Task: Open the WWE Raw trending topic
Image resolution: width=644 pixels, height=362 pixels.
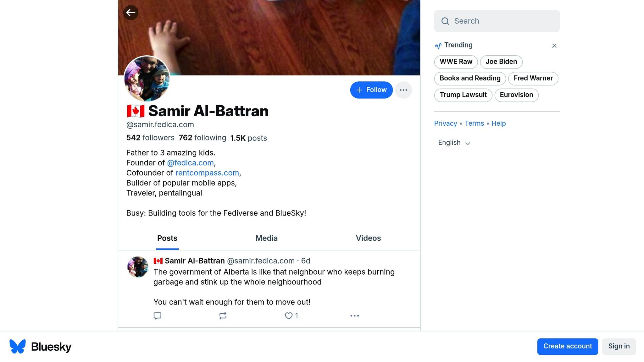Action: (456, 62)
